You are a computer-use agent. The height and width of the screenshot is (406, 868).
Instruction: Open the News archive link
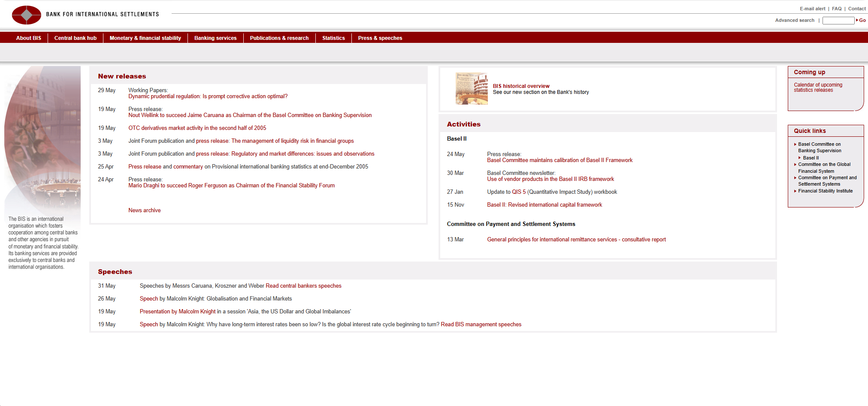[145, 211]
